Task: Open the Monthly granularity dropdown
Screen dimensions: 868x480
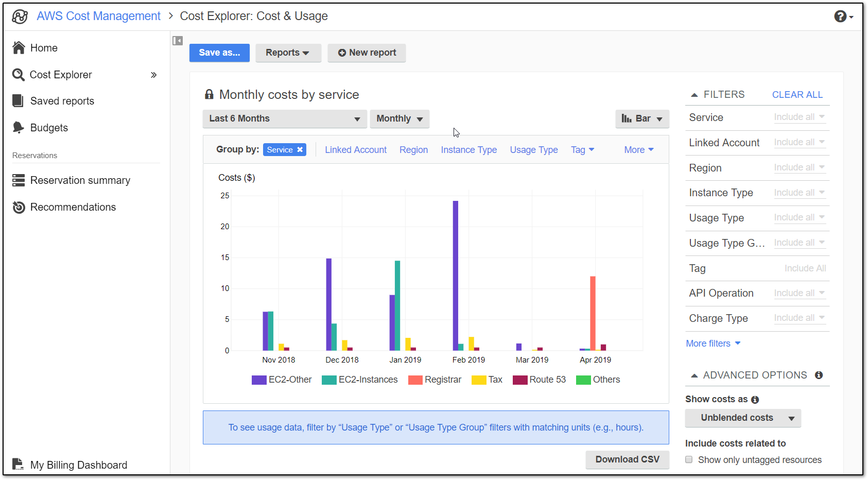Action: [x=400, y=118]
